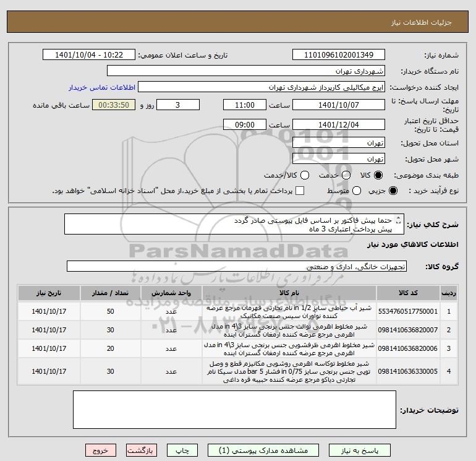476x461 pixels.
Task: Click the تعداد / مقدار column header
Action: (110, 293)
